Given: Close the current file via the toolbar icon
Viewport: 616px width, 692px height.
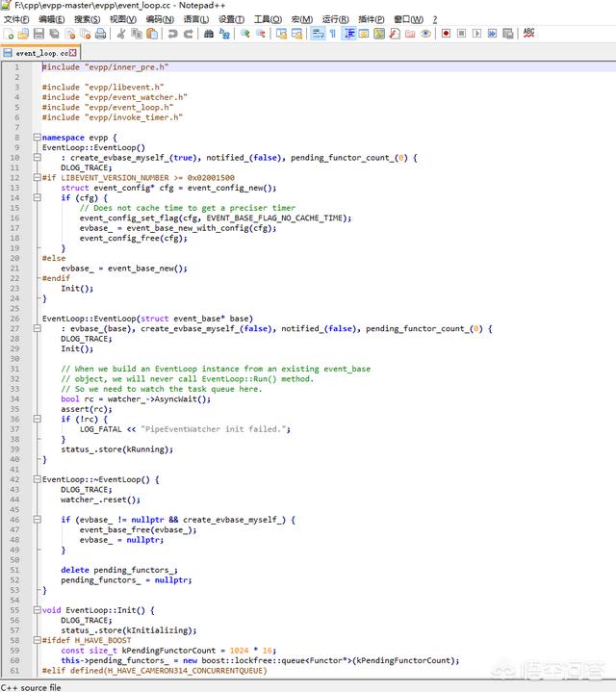Looking at the screenshot, I should pyautogui.click(x=69, y=34).
